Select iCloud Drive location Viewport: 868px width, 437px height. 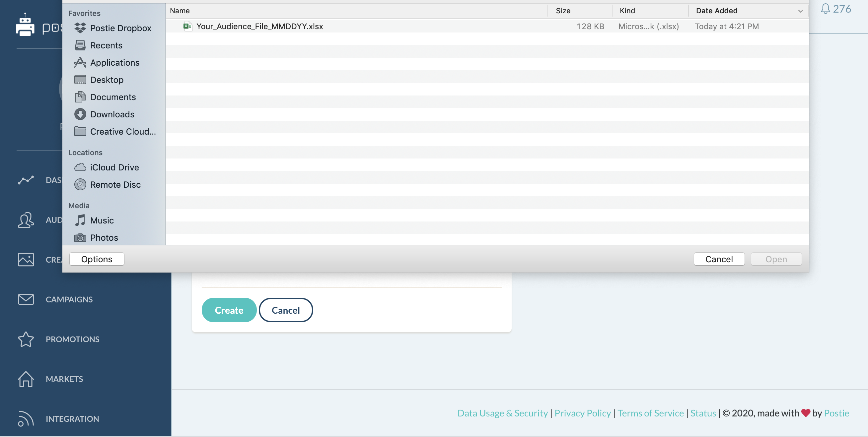(x=114, y=167)
